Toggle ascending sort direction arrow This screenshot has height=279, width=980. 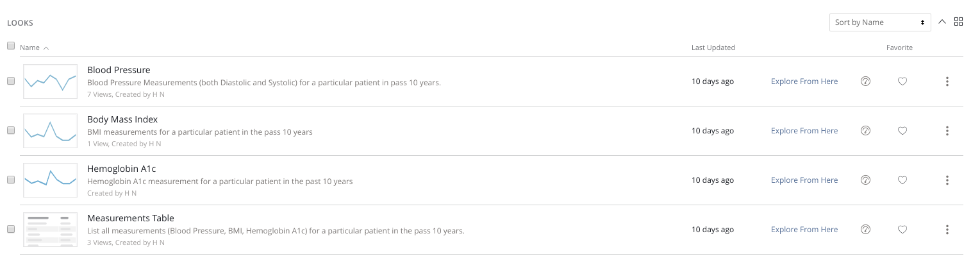tap(942, 22)
